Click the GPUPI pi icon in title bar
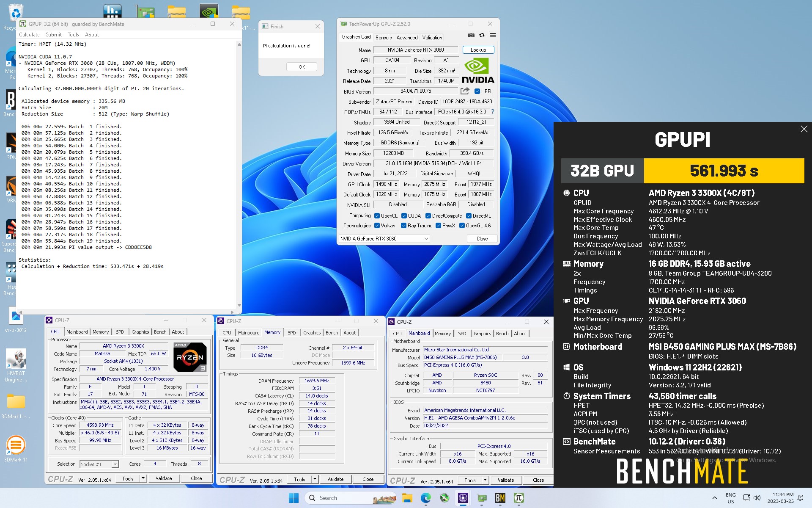Viewport: 812px width, 508px height. [x=23, y=24]
